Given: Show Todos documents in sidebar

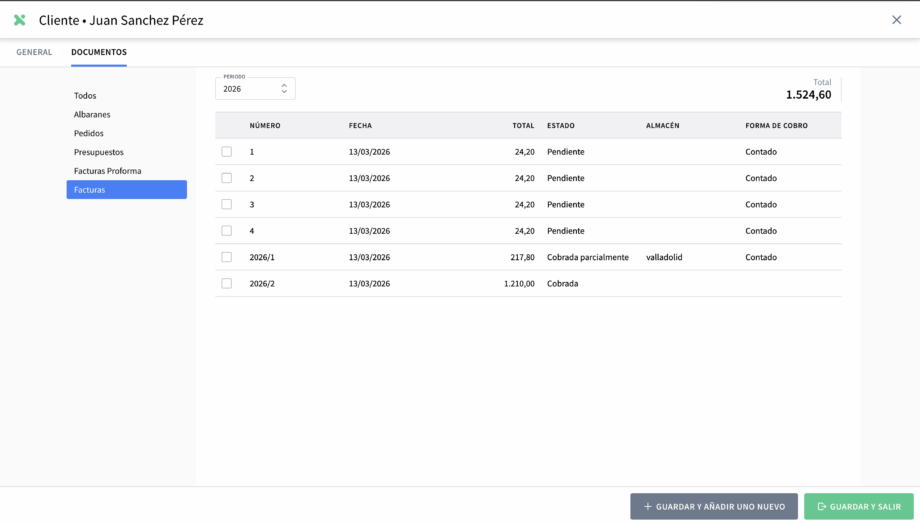Looking at the screenshot, I should (85, 96).
